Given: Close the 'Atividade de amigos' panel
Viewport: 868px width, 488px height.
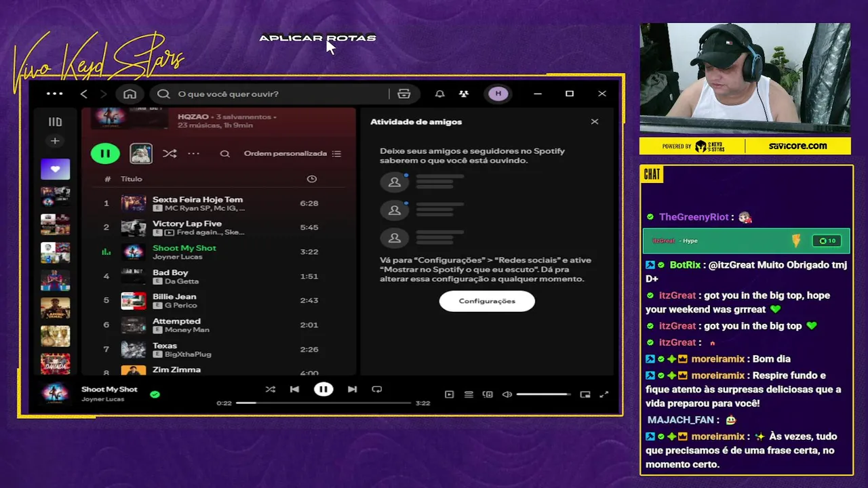Looking at the screenshot, I should coord(595,122).
